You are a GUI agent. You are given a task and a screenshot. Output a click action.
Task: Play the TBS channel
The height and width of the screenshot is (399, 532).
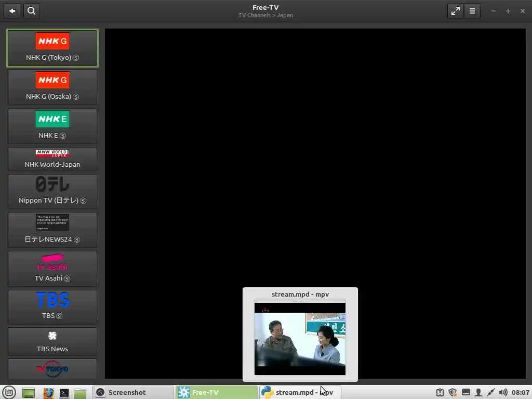coord(52,307)
